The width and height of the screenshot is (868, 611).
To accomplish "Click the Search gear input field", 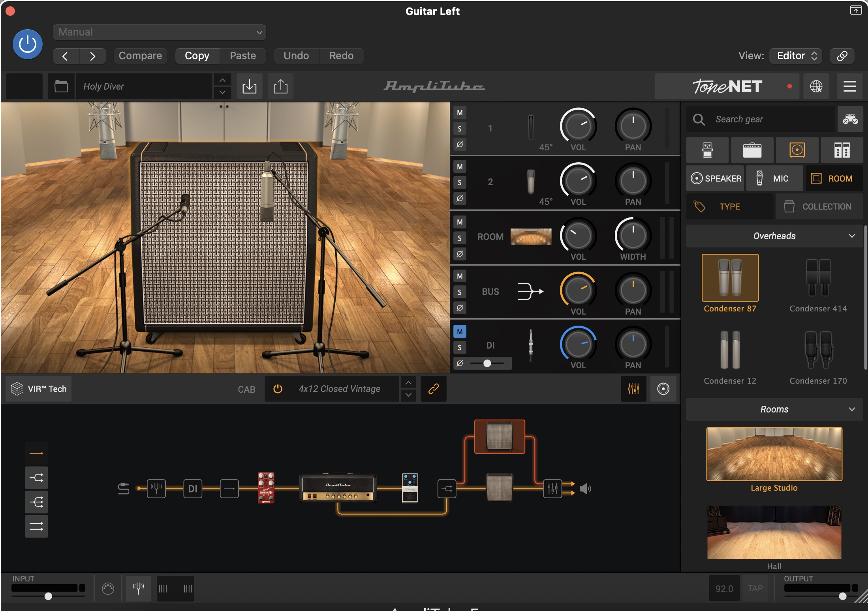I will 761,119.
